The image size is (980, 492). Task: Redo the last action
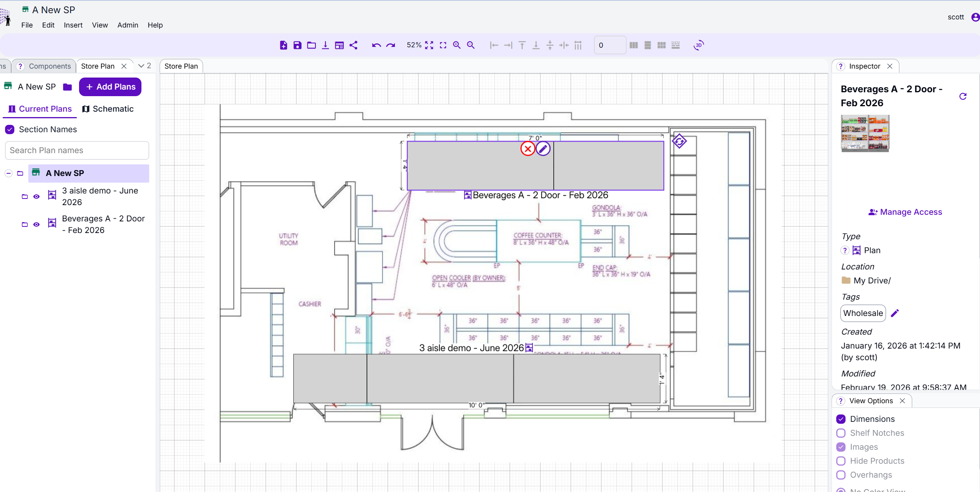[391, 45]
